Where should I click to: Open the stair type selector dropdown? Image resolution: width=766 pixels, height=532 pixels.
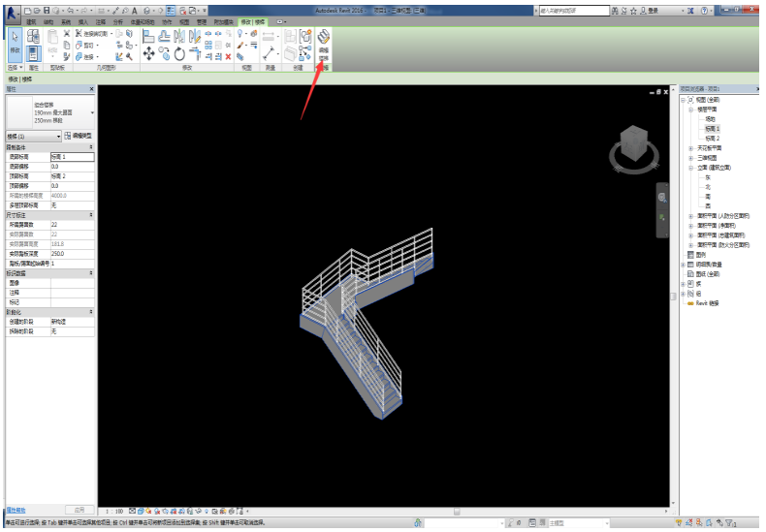coord(91,112)
